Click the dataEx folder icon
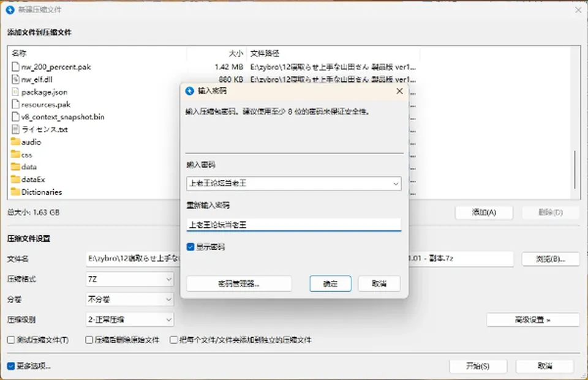This screenshot has height=380, width=588. (15, 179)
